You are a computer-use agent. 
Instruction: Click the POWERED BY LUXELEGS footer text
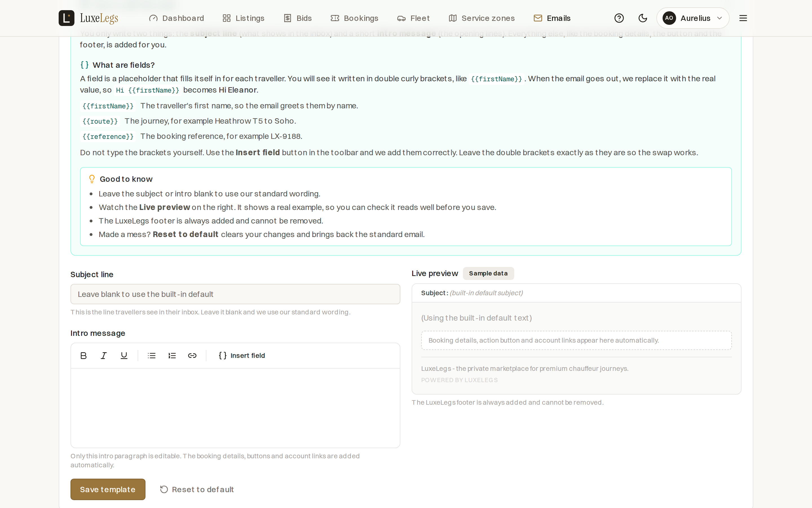pos(459,380)
